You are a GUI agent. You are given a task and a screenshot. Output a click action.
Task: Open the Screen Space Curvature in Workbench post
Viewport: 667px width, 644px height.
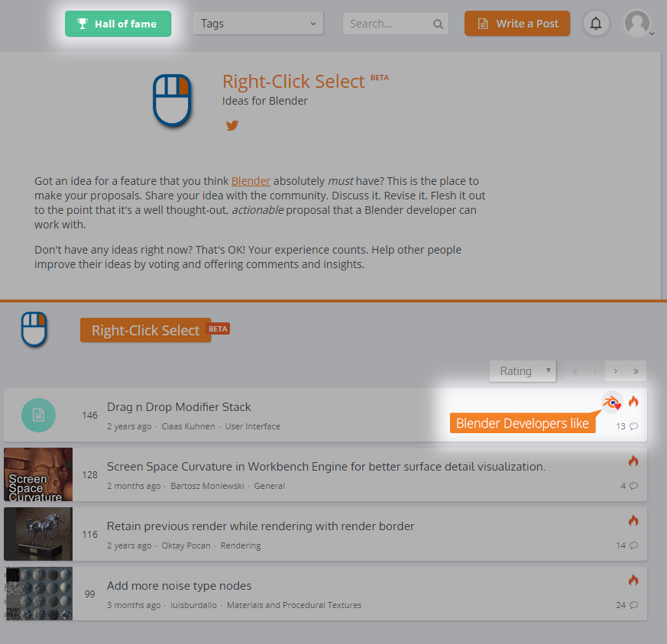click(326, 467)
